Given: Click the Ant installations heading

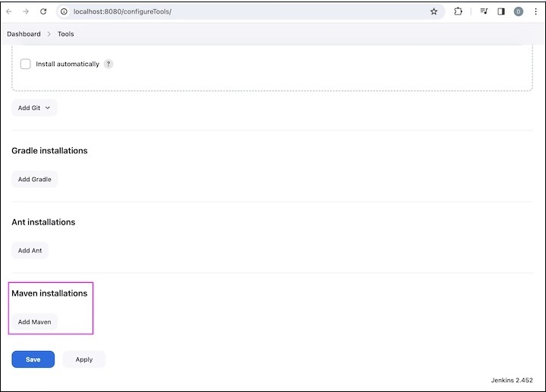Looking at the screenshot, I should tap(43, 222).
